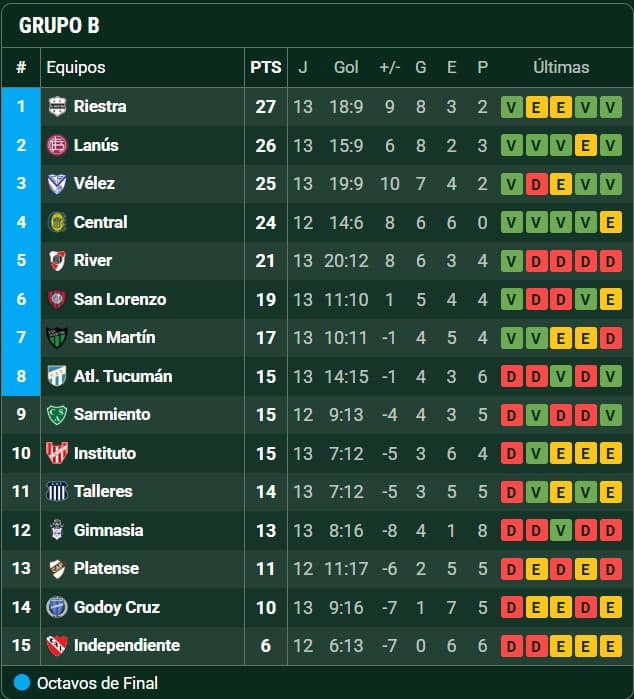Click the Talleres striped crest icon
This screenshot has width=634, height=699.
pos(57,491)
